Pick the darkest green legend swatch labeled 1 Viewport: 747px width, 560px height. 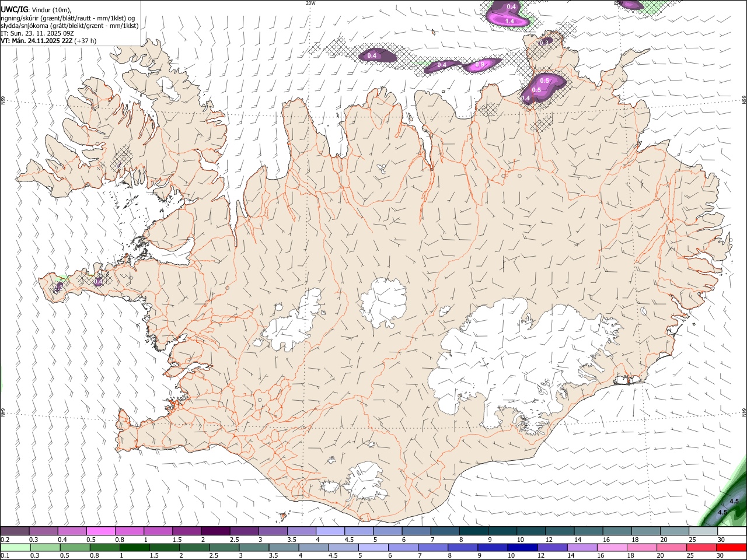tap(134, 547)
